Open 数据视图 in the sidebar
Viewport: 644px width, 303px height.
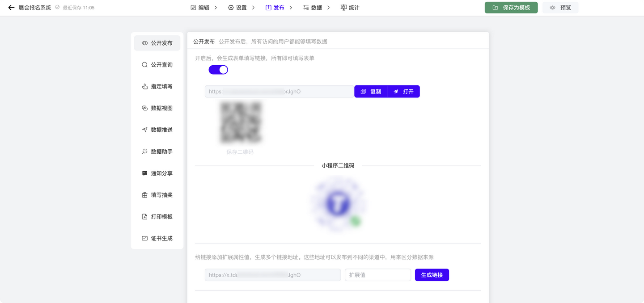(157, 108)
